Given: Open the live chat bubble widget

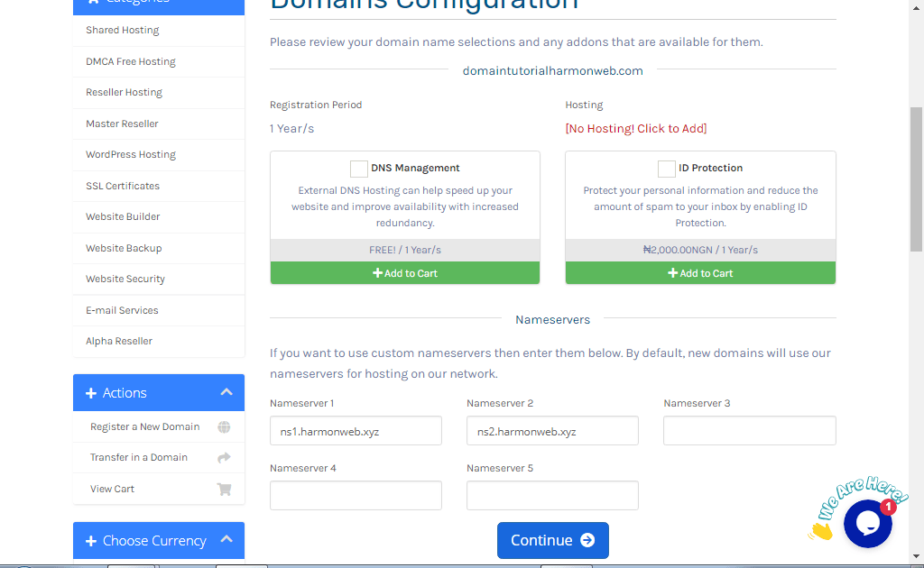Looking at the screenshot, I should 867,524.
